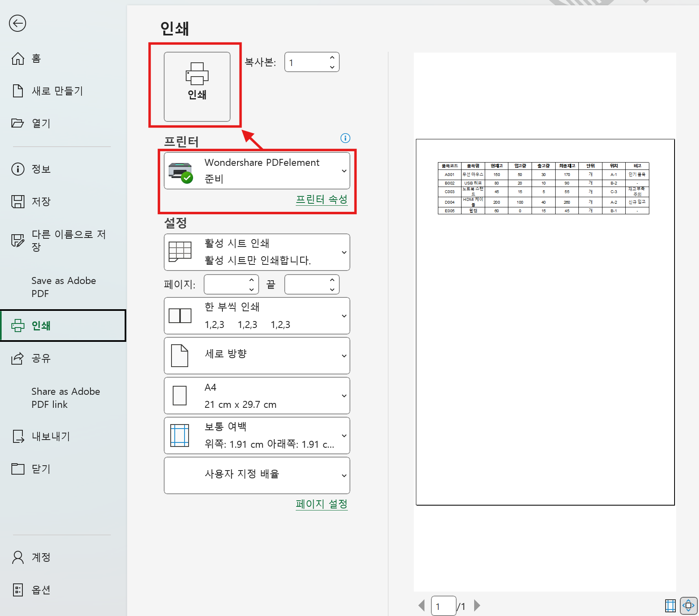Open the 내보내기 page
The image size is (699, 616).
(41, 436)
